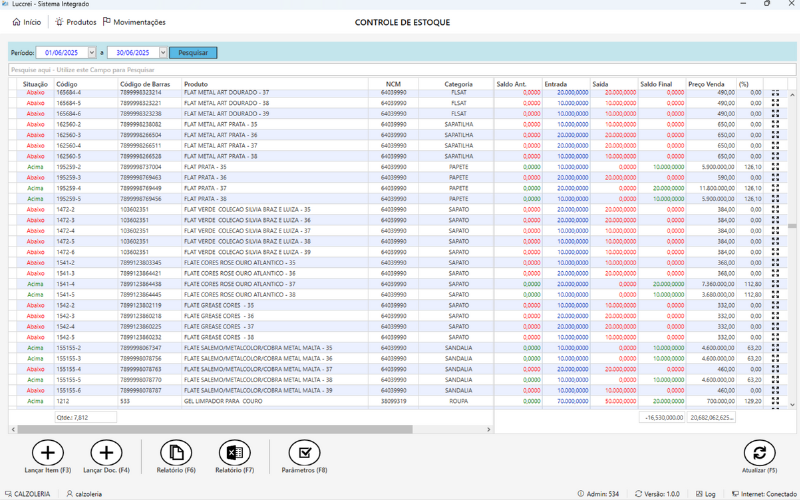
Task: Click the Pesquisar button
Action: click(193, 53)
